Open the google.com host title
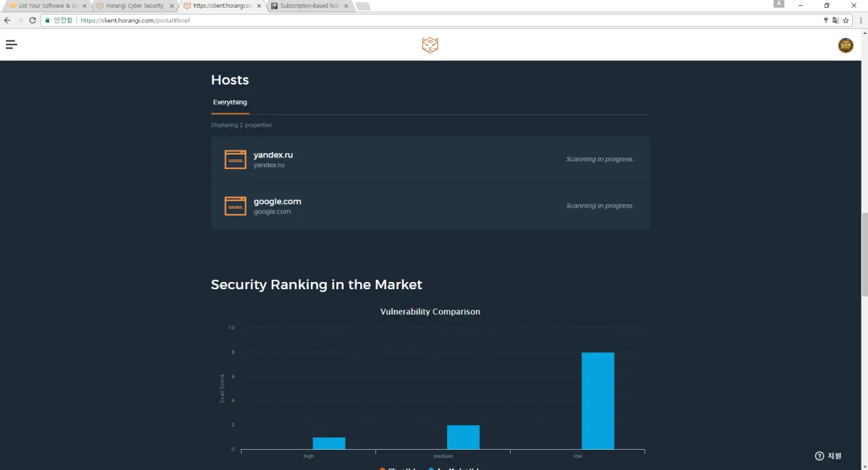 point(277,201)
